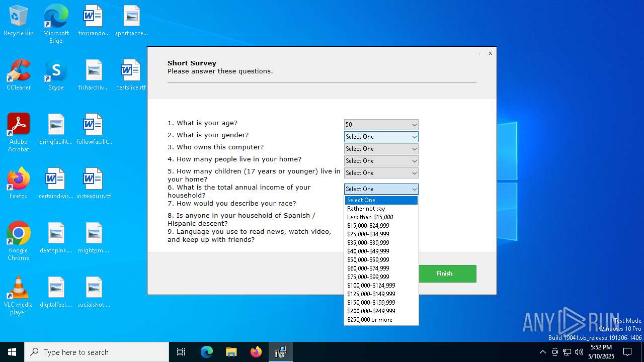Select the $200,000-$249,999 income option
The width and height of the screenshot is (644, 362).
point(381,311)
